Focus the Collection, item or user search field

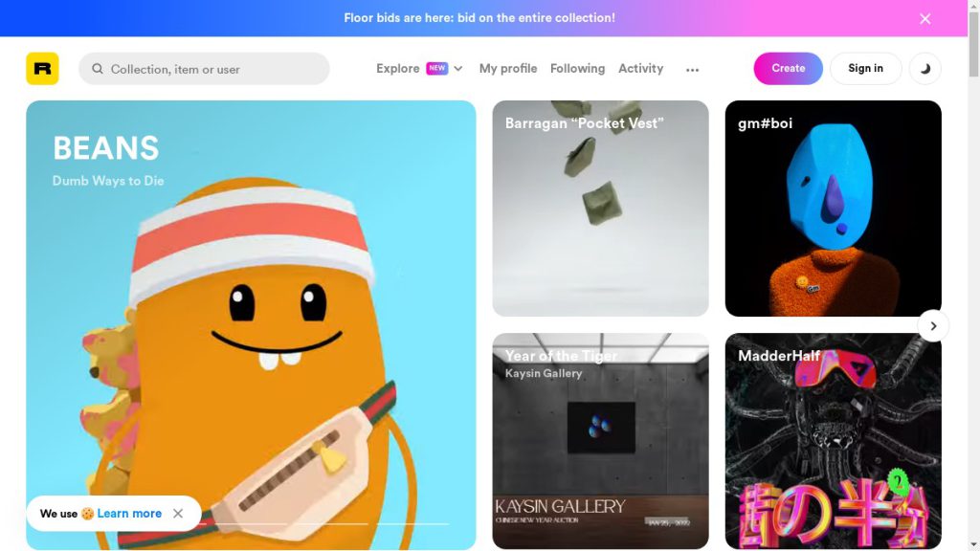[204, 69]
